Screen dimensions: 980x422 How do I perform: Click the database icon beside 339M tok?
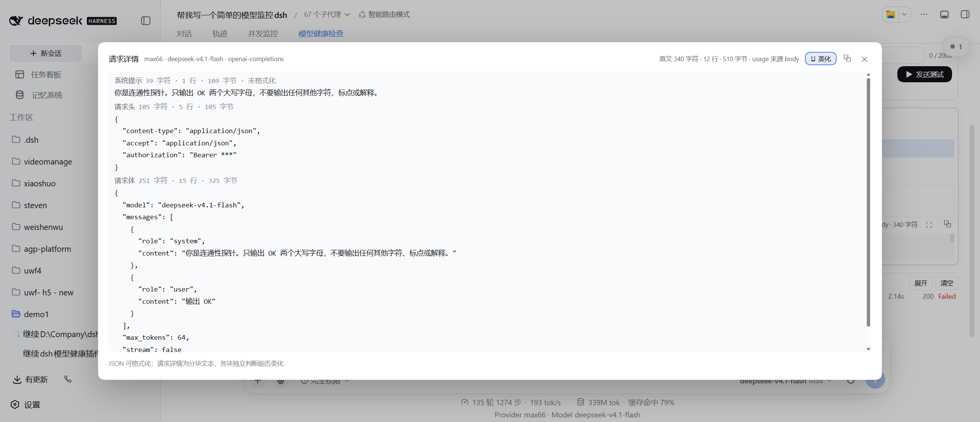coord(580,402)
